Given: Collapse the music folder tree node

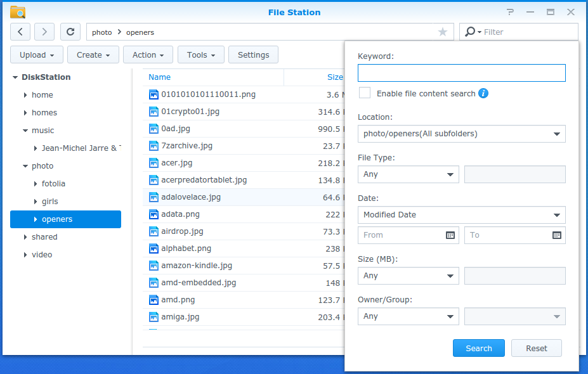Looking at the screenshot, I should pos(25,131).
